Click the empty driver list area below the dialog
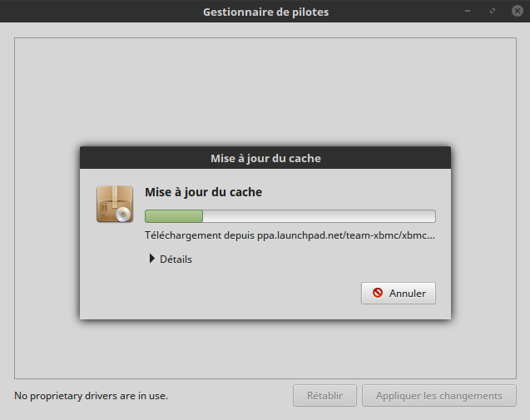 [x=265, y=349]
